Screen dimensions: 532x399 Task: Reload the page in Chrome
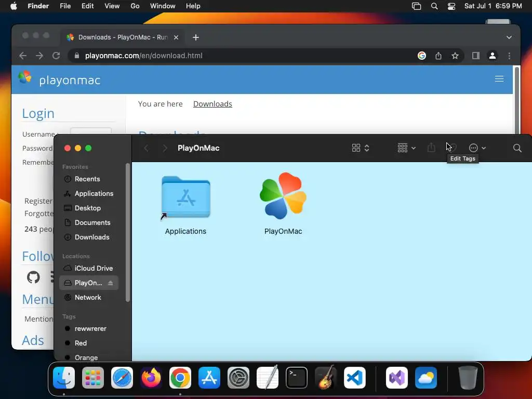(x=56, y=56)
